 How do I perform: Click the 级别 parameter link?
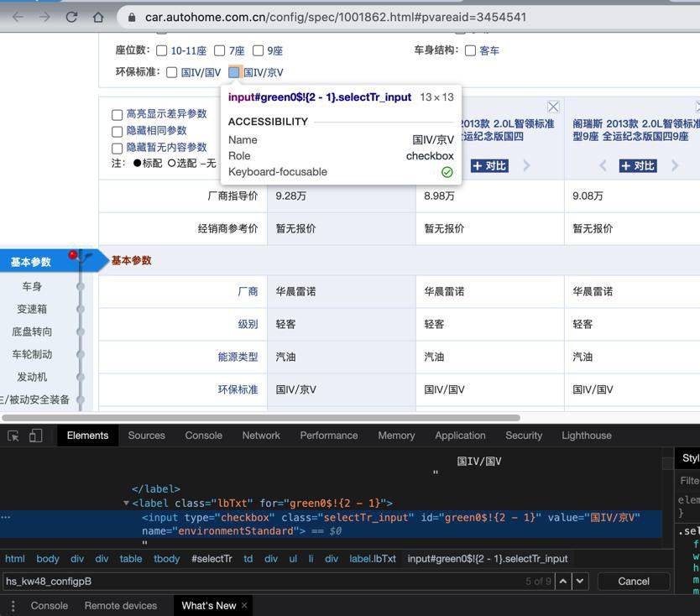pos(248,324)
